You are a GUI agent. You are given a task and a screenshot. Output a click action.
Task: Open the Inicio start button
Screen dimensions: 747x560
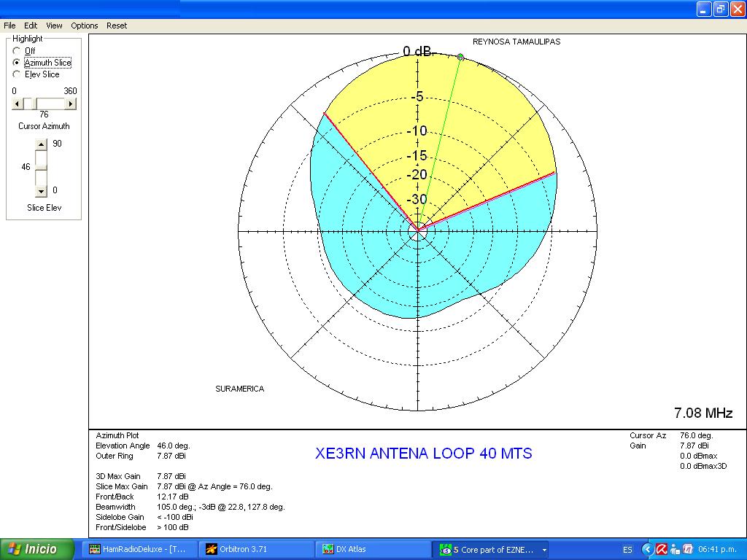(38, 549)
